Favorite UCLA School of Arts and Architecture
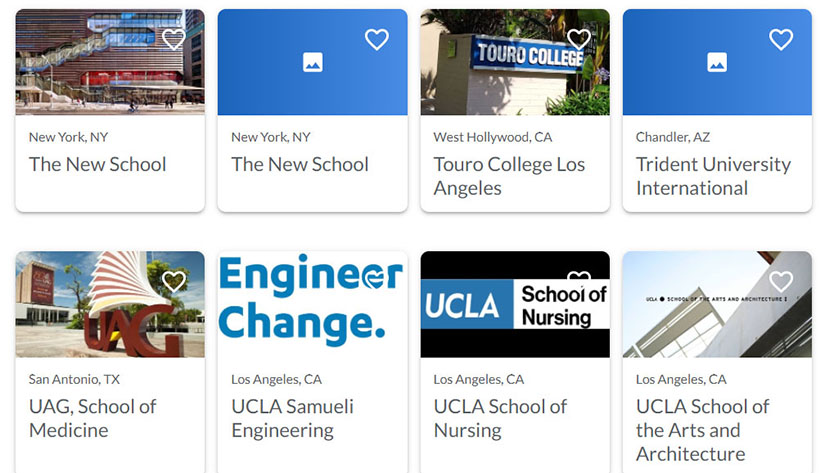Image resolution: width=825 pixels, height=473 pixels. tap(781, 281)
